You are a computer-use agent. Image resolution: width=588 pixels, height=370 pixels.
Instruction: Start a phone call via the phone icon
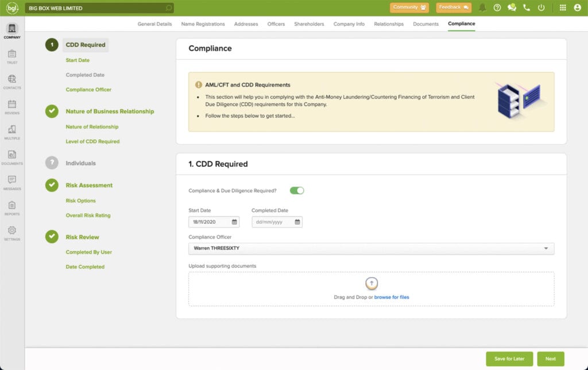(526, 7)
